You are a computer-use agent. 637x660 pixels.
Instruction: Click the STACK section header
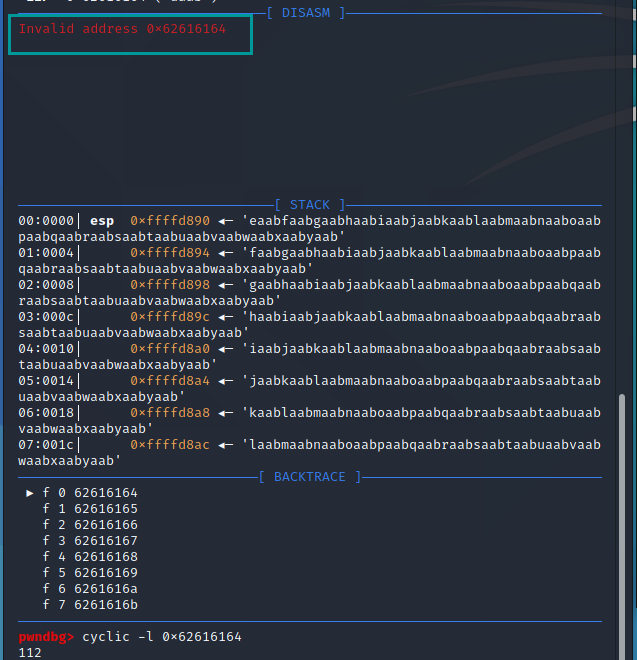[x=310, y=205]
